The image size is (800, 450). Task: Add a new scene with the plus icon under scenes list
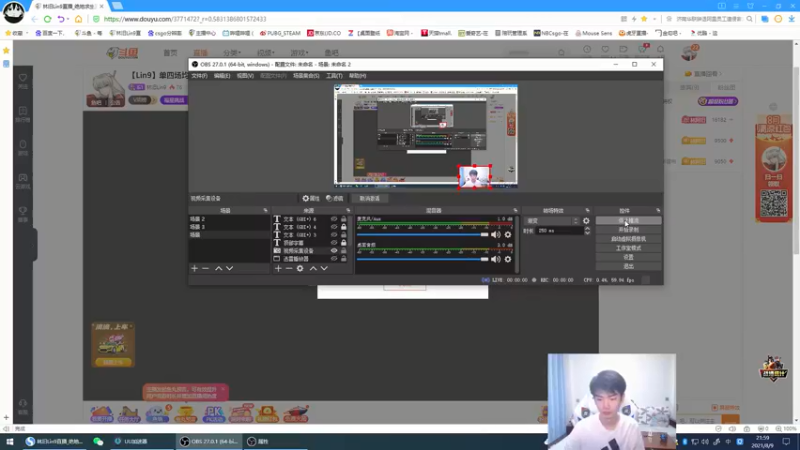coord(194,268)
